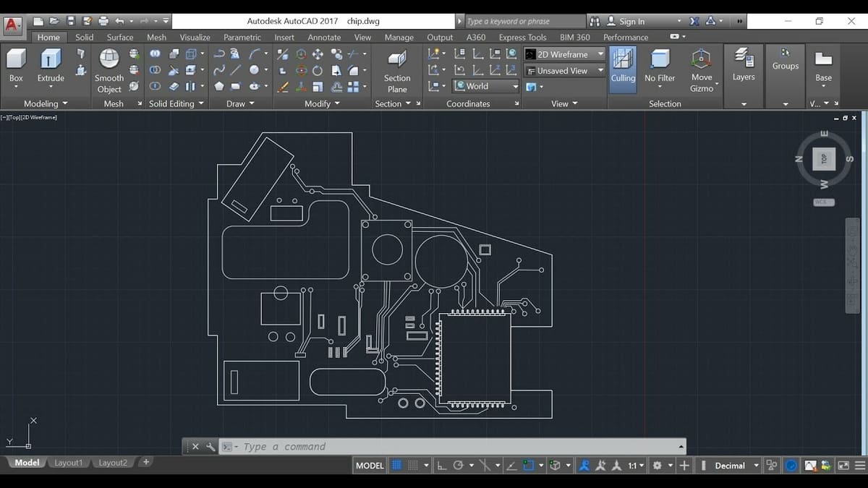Image resolution: width=868 pixels, height=488 pixels.
Task: Toggle snap mode in status bar
Action: tap(413, 466)
